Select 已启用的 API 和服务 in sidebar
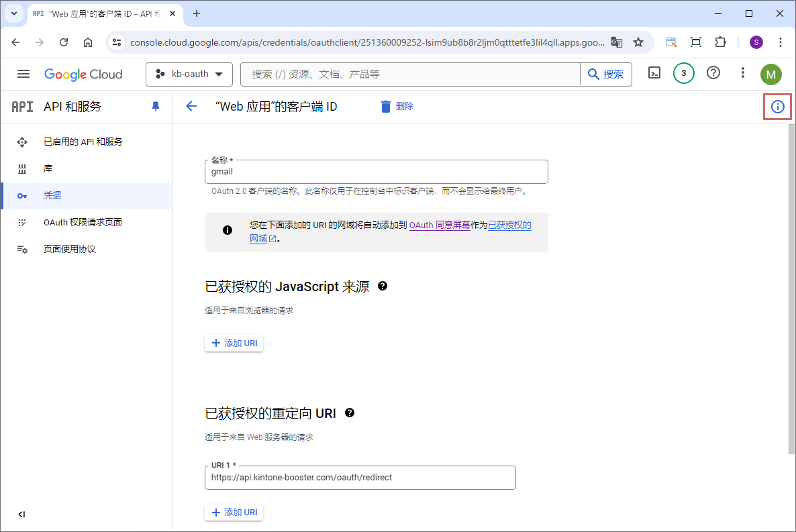 click(83, 142)
